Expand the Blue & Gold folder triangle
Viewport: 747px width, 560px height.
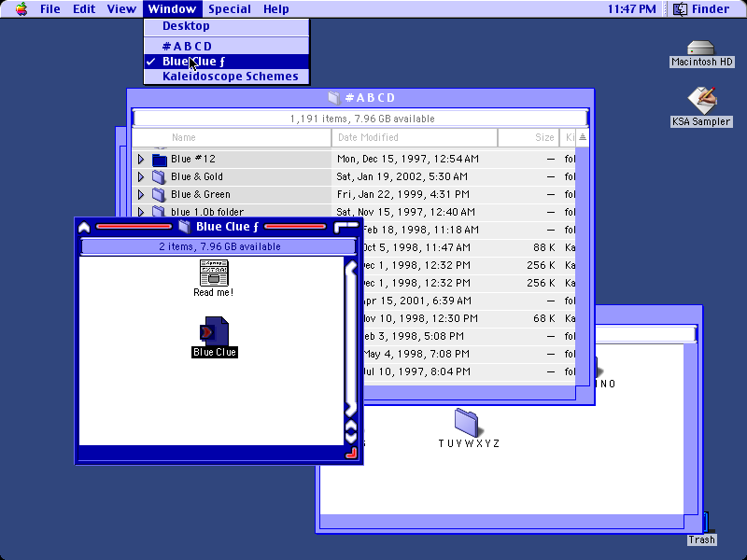[x=141, y=176]
